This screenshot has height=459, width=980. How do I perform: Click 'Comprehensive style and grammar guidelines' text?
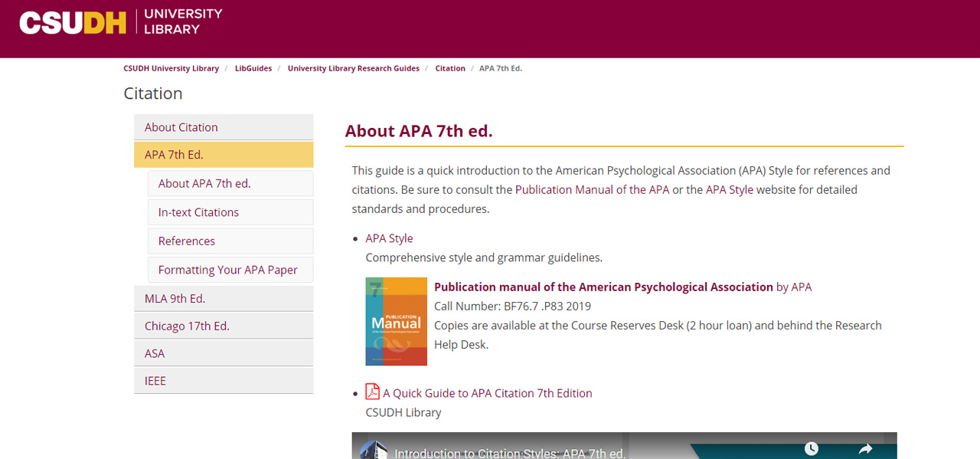pos(484,257)
